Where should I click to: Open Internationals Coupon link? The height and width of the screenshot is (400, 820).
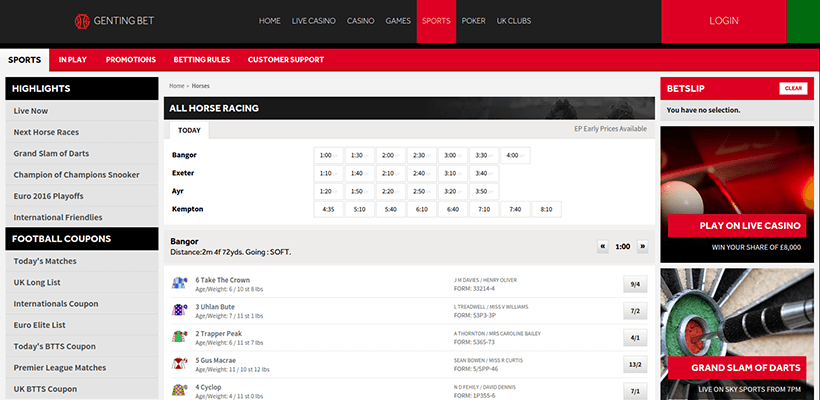pos(82,304)
